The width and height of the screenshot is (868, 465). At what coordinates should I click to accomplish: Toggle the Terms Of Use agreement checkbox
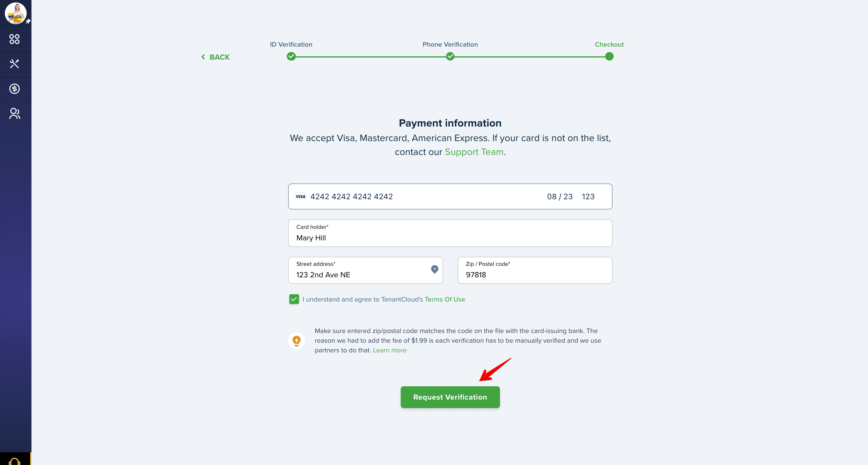click(294, 299)
